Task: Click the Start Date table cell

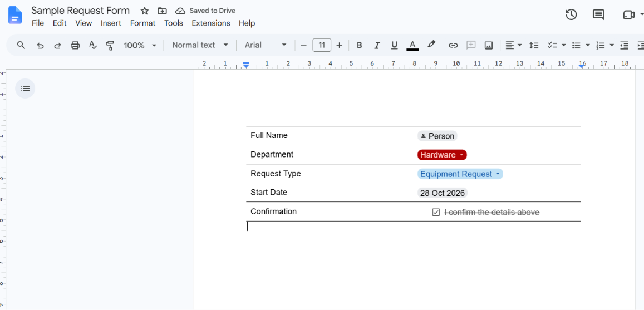Action: [x=330, y=192]
